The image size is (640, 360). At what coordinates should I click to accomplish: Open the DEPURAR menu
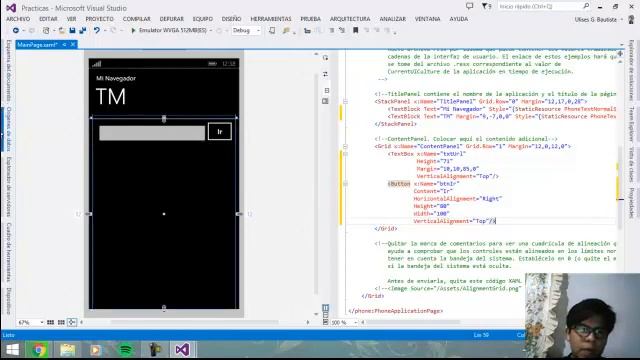click(171, 19)
